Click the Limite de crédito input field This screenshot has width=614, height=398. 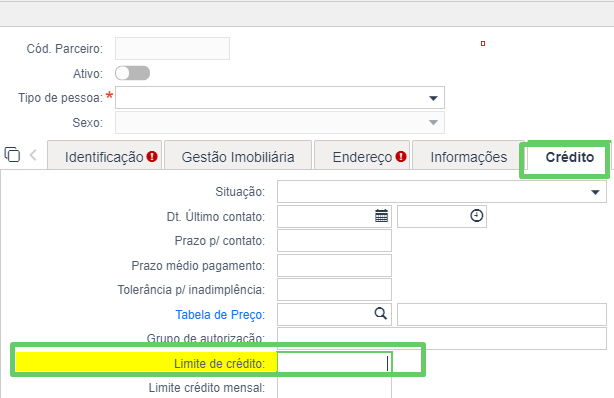point(334,363)
